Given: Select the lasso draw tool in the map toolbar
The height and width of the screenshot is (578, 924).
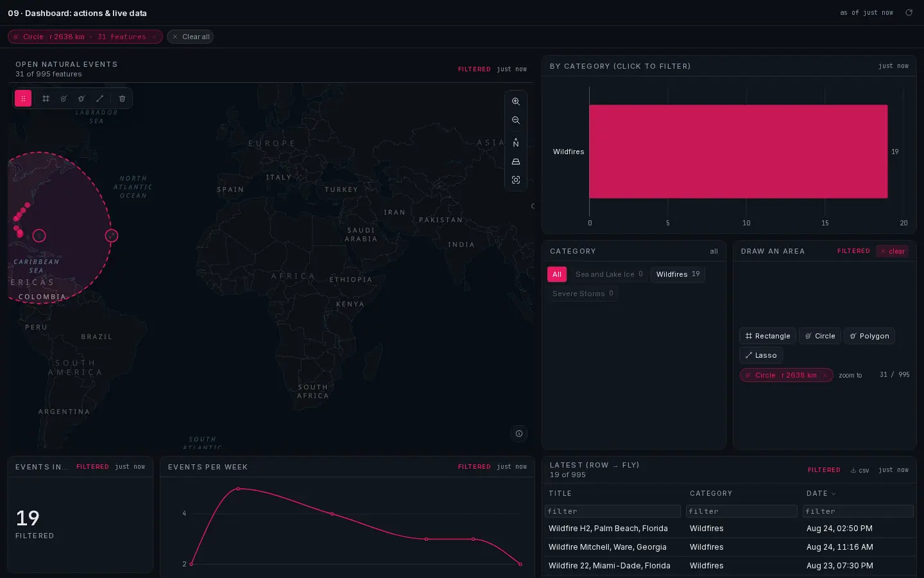Looking at the screenshot, I should click(99, 98).
